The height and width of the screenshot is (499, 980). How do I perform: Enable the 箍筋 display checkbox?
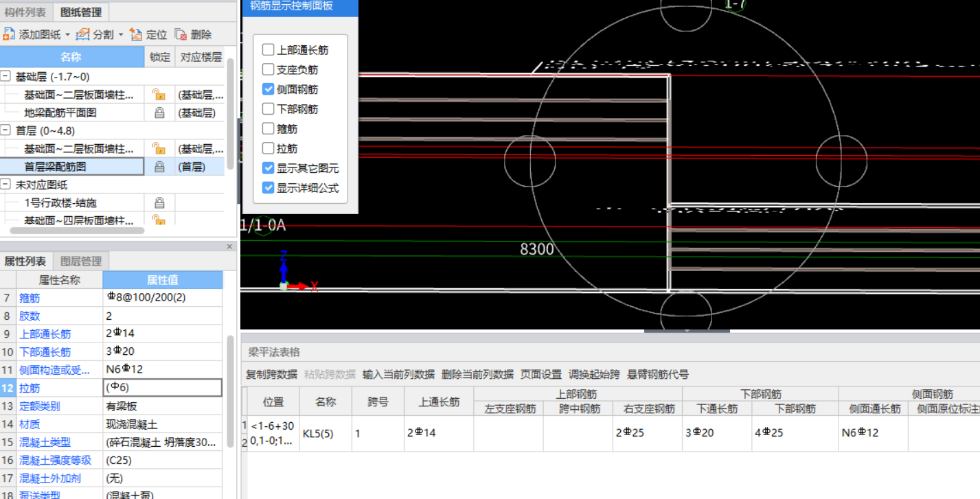pos(268,128)
